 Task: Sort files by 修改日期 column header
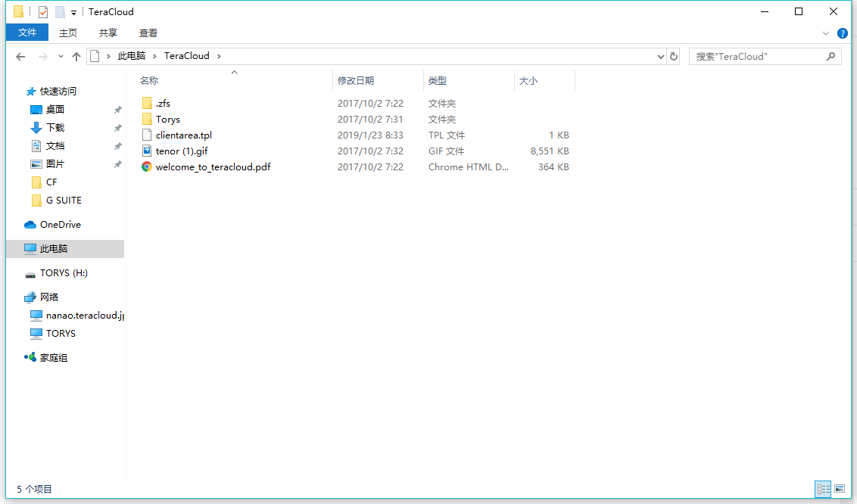356,81
